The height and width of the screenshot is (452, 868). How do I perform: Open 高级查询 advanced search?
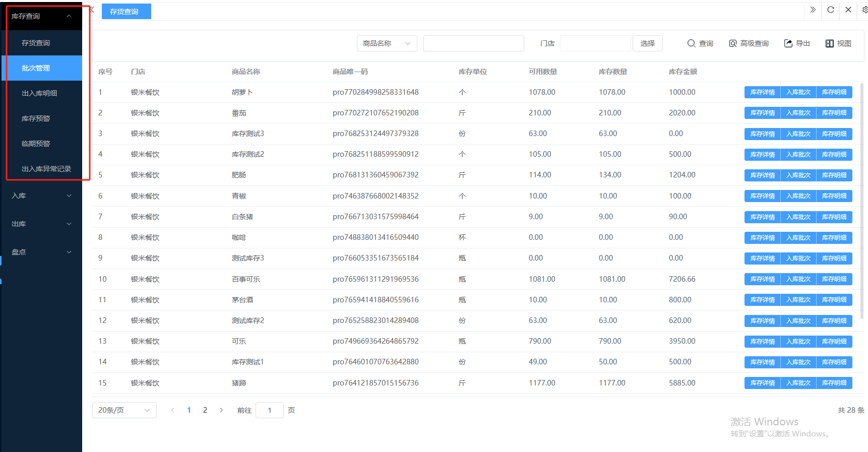pyautogui.click(x=749, y=43)
